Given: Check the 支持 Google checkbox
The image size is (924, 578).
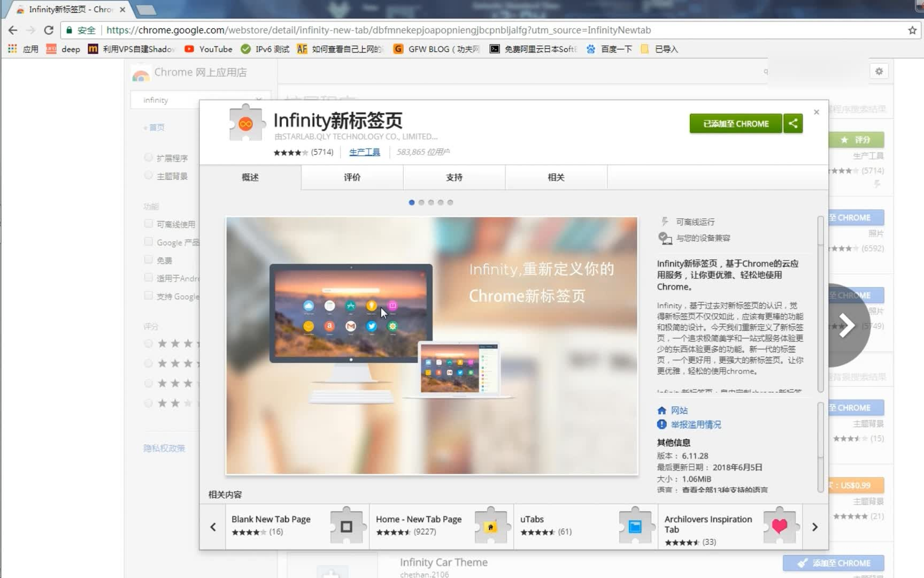Looking at the screenshot, I should (x=149, y=295).
